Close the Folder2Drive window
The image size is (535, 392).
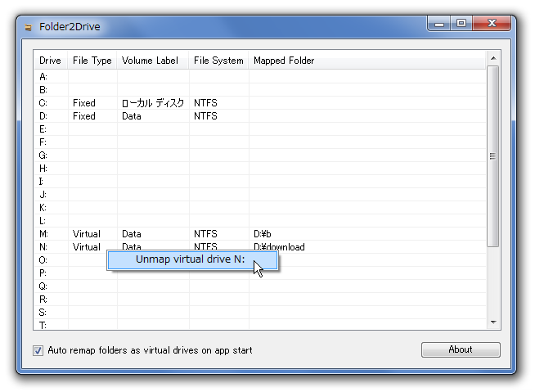[x=492, y=24]
